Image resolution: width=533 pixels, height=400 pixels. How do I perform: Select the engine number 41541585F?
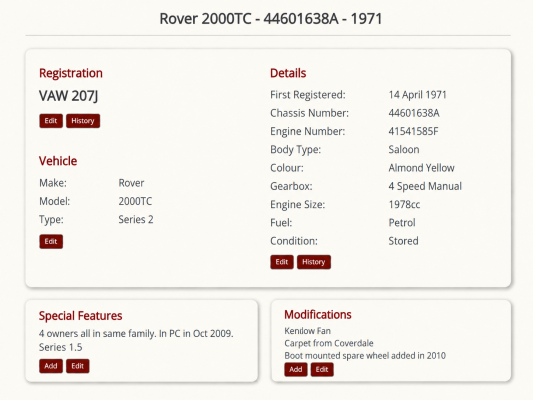click(413, 132)
